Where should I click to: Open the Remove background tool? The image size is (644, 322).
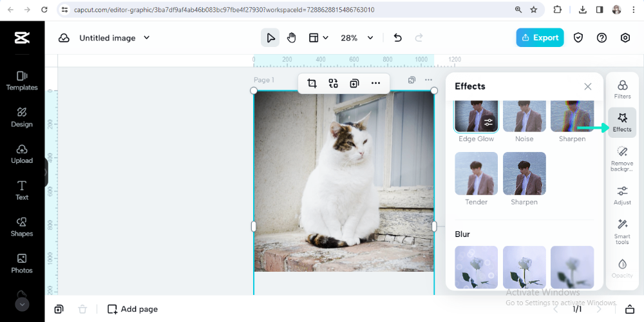tap(622, 158)
